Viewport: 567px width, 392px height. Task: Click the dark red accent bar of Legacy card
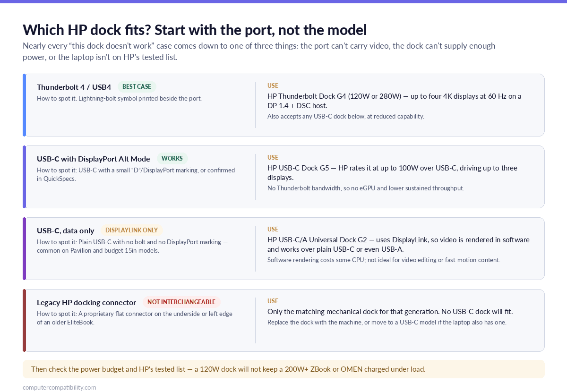click(24, 320)
